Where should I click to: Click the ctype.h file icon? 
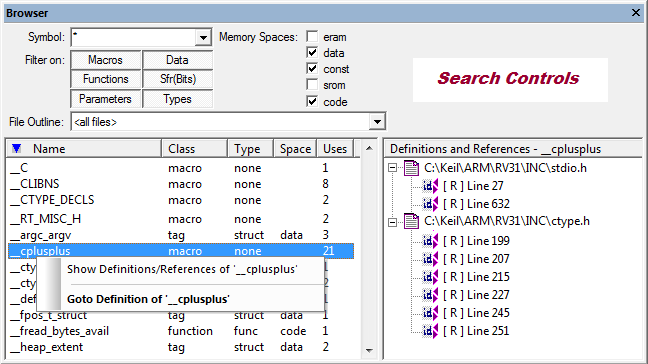pos(411,221)
